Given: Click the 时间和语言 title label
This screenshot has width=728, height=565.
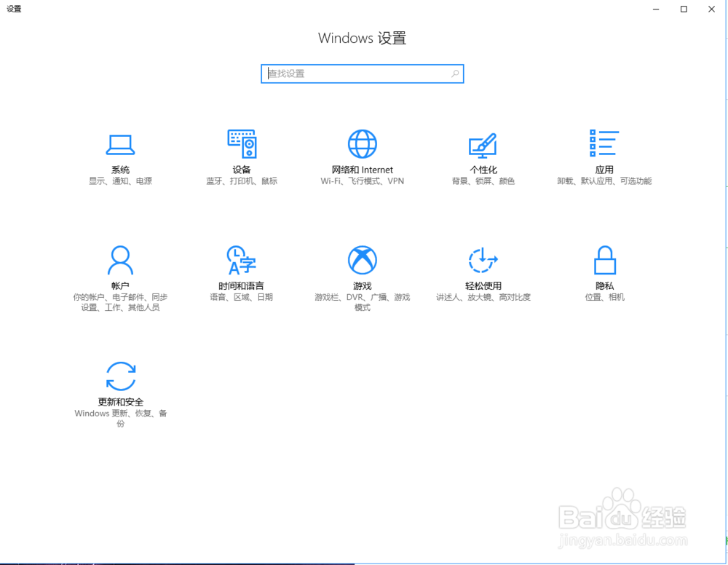Looking at the screenshot, I should click(242, 286).
